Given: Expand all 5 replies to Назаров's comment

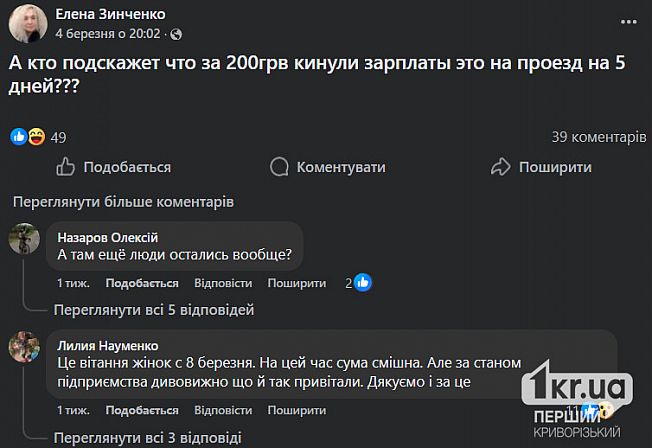Looking at the screenshot, I should (x=154, y=308).
